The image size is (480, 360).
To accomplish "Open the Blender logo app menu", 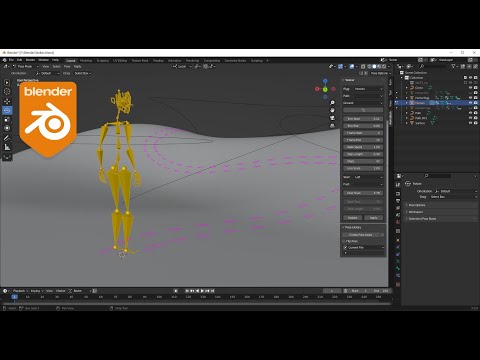I will pyautogui.click(x=4, y=60).
